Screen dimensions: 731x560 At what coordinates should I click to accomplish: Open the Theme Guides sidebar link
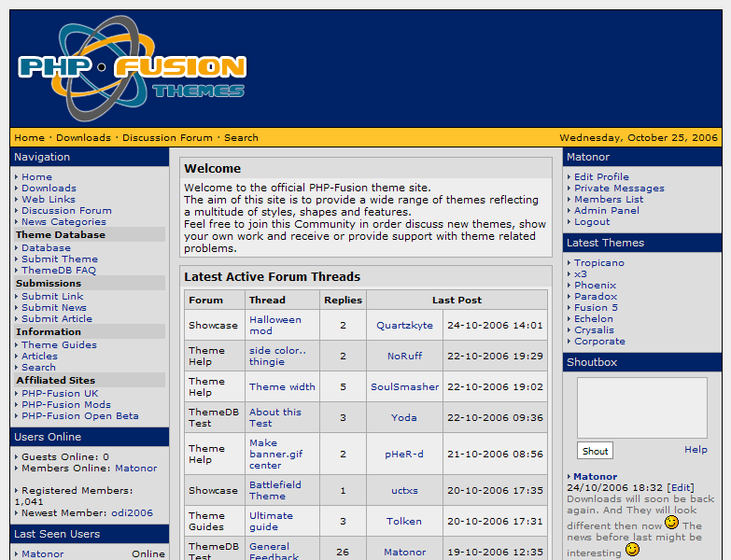[x=59, y=344]
